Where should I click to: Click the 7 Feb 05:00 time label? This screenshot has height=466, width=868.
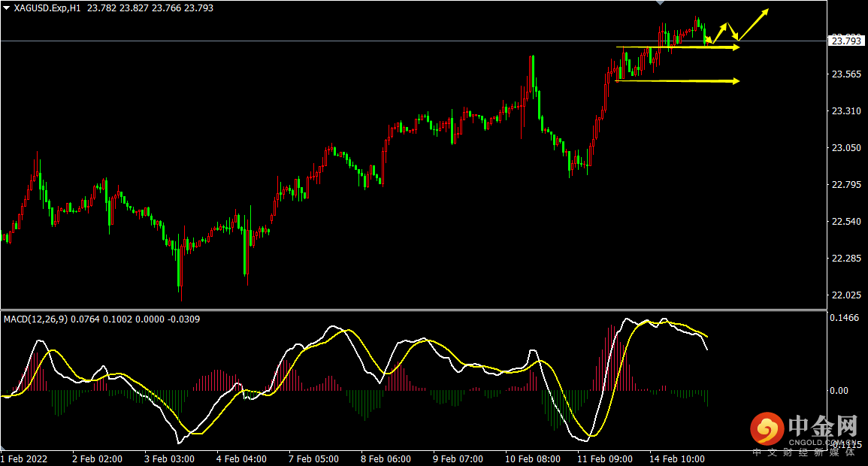(313, 458)
